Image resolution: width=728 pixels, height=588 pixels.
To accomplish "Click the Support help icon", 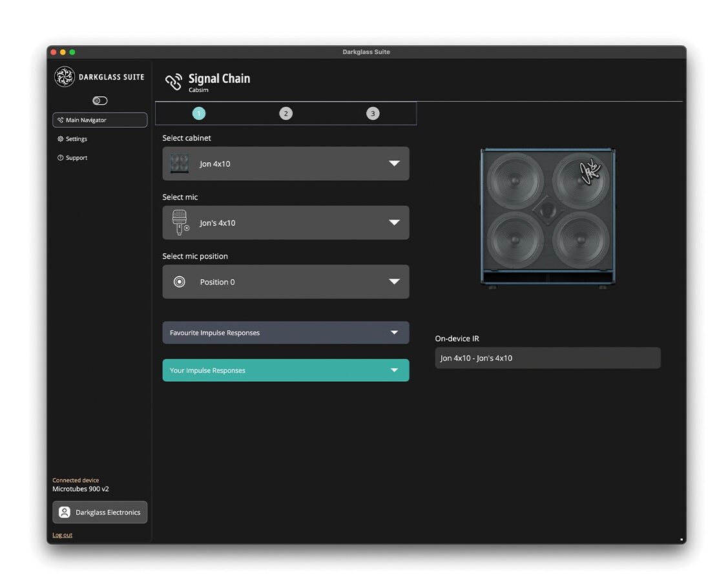I will pos(60,158).
